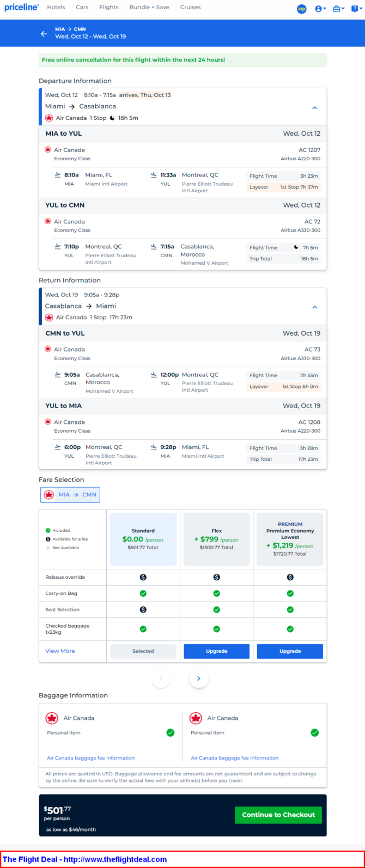Go to next fare options arrow

[199, 678]
